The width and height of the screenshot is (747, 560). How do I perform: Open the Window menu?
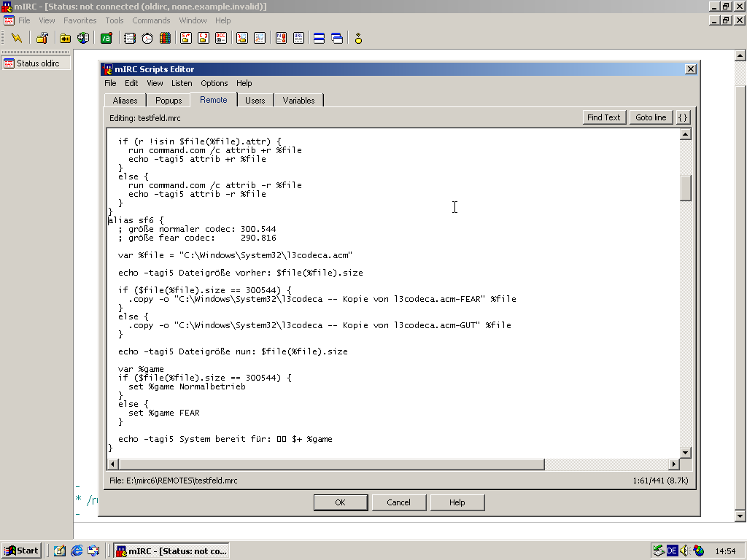193,20
